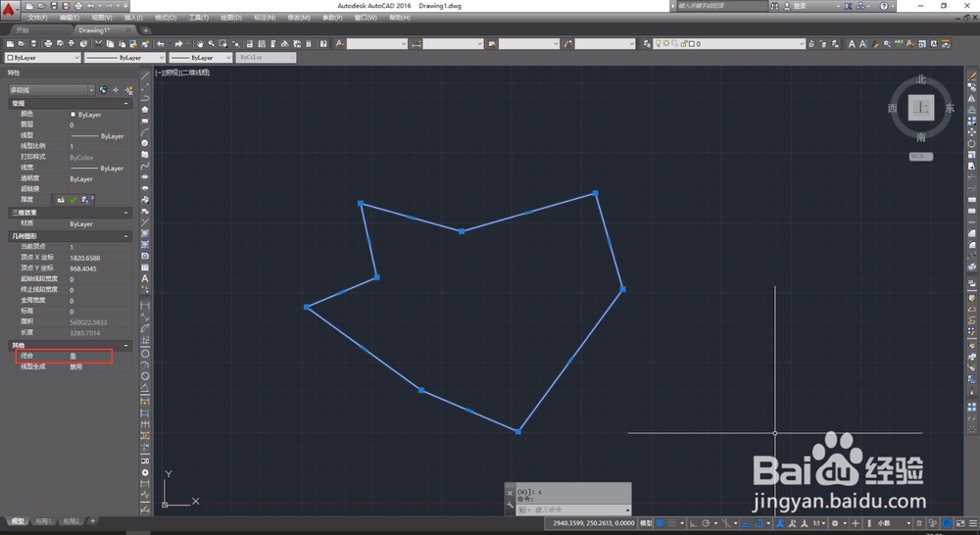The image size is (980, 535).
Task: Select the Circle tool in draw toolbar
Action: coord(145,143)
